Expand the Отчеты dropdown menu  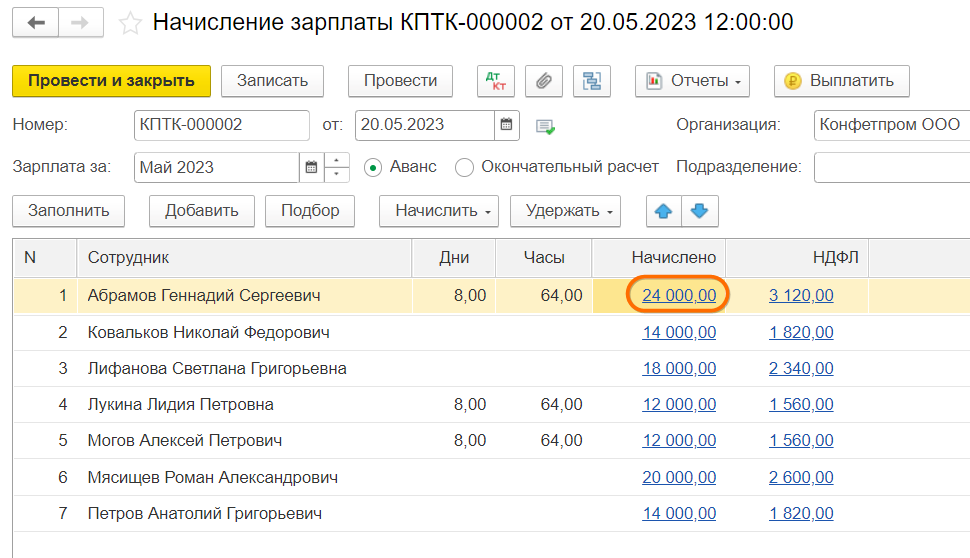tap(692, 81)
